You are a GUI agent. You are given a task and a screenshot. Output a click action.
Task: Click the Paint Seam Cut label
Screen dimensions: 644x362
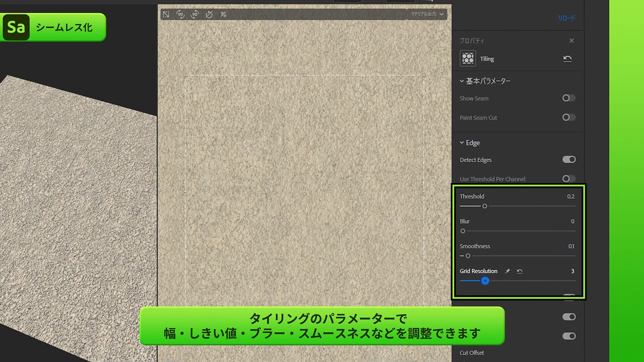(x=478, y=118)
